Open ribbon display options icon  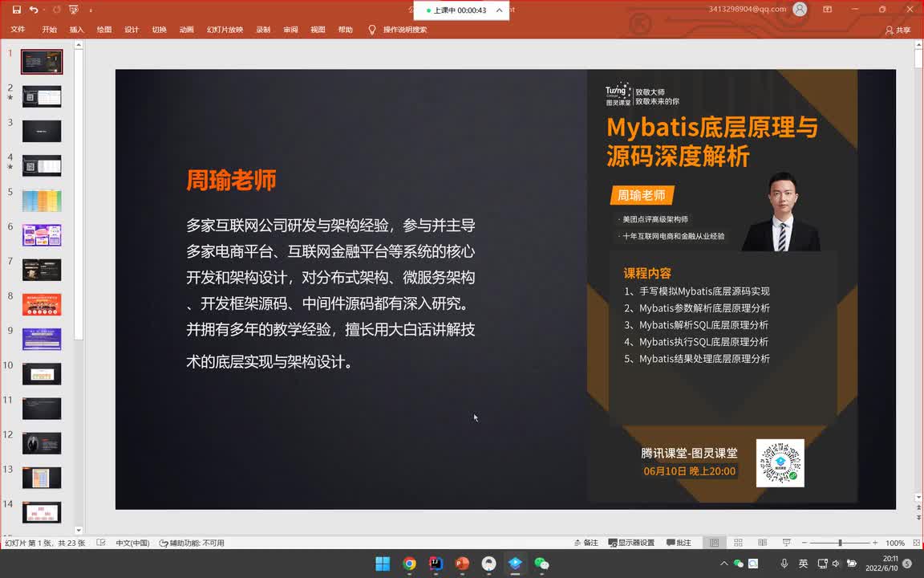828,10
